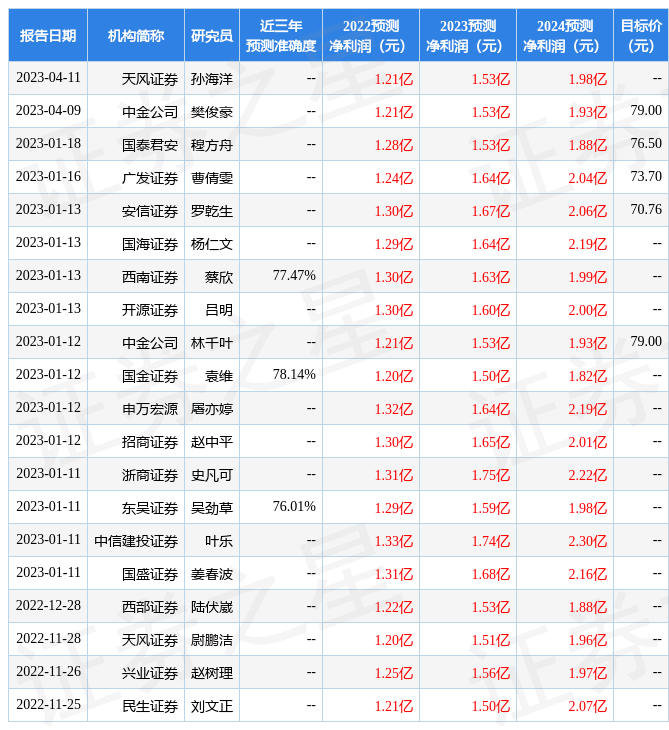Click 2023 forecast value 1.75亿
The height and width of the screenshot is (730, 669).
pos(491,475)
